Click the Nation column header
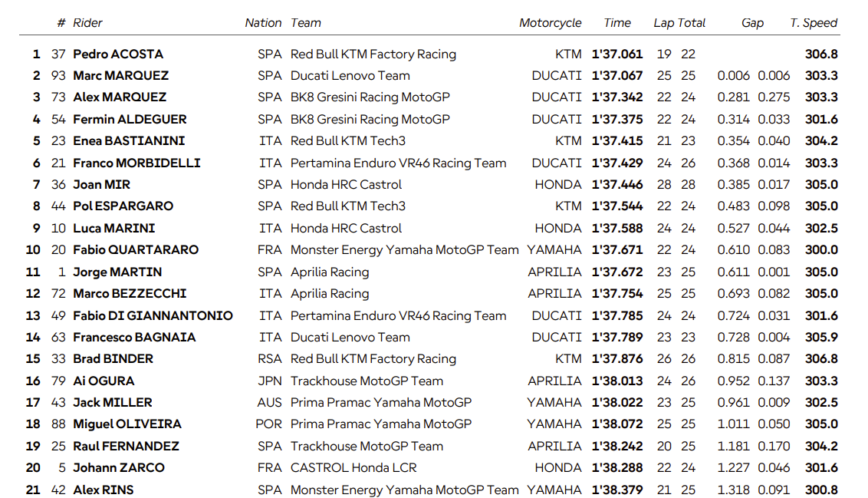The image size is (868, 498). (x=263, y=23)
